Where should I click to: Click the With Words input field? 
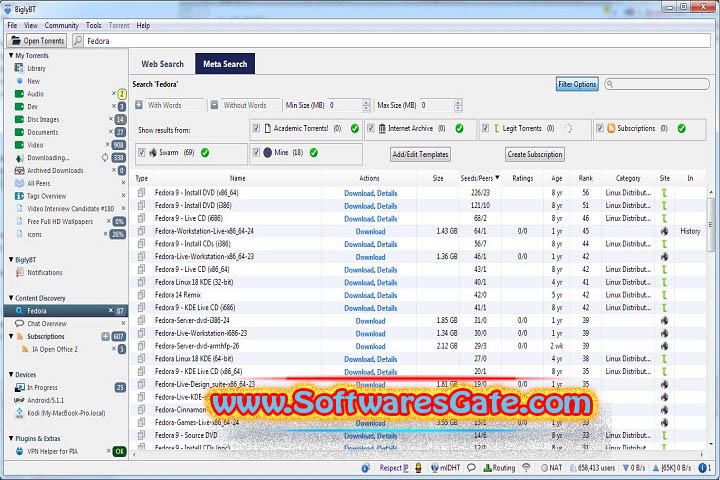[x=175, y=105]
